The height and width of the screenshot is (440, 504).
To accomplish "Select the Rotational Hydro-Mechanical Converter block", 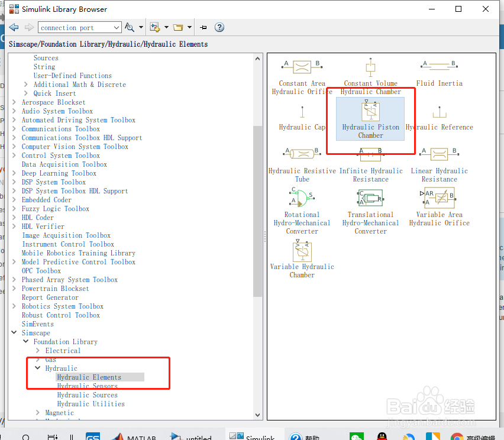I will 302,211.
